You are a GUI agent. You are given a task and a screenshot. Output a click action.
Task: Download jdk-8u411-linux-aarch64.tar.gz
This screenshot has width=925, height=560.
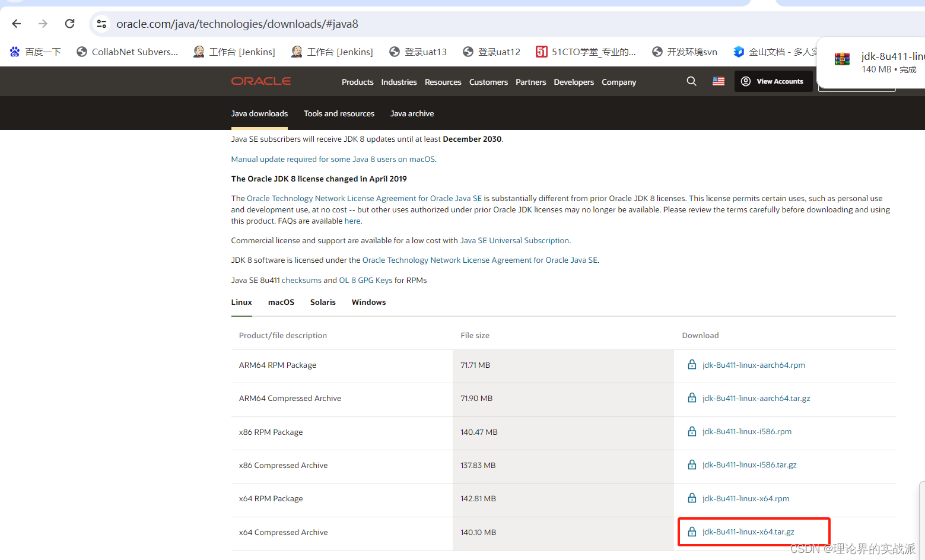[756, 398]
